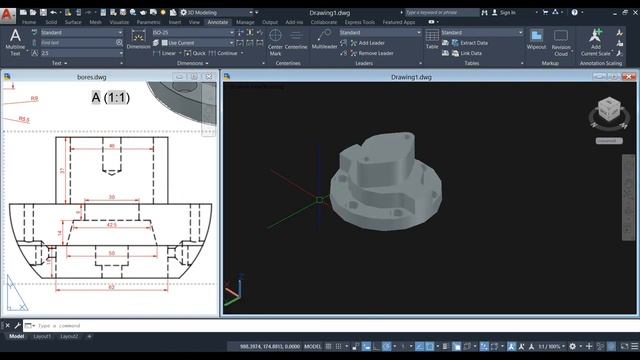Click the Clean Screen icon in status bar

[624, 346]
